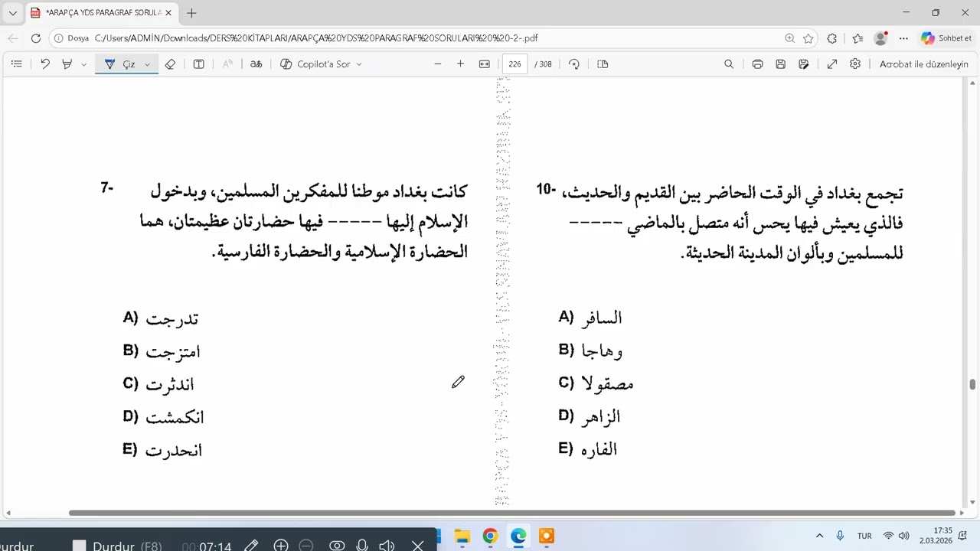Screen dimensions: 980x551
Task: Click the address bar file URL
Action: (x=316, y=38)
